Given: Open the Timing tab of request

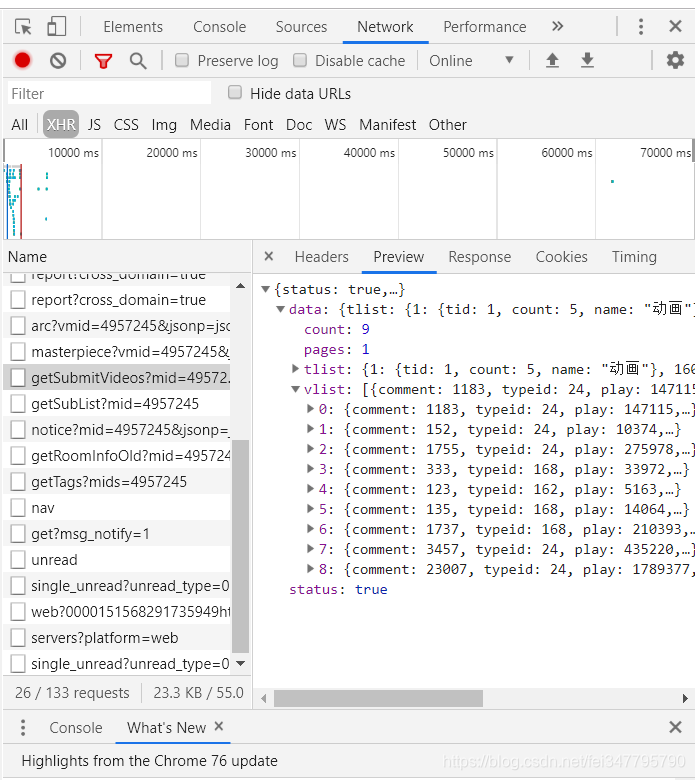Looking at the screenshot, I should (634, 257).
